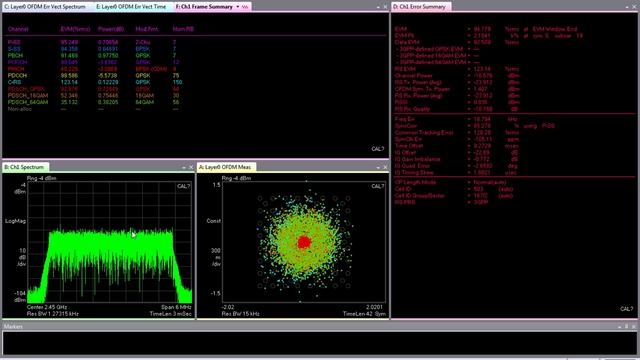Click the Channel Power row in Error Summary
Screen dimensions: 640x360
pyautogui.click(x=457, y=76)
